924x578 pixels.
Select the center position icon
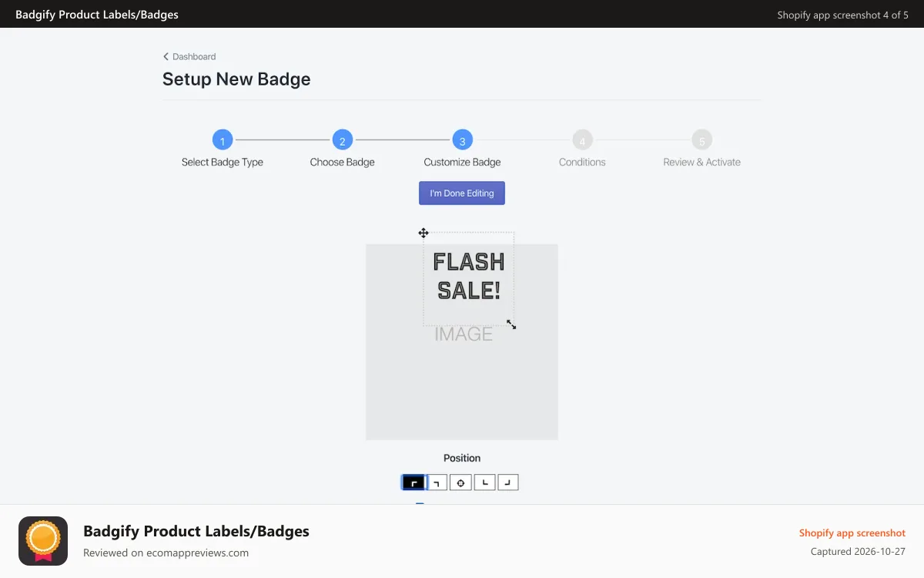tap(460, 482)
